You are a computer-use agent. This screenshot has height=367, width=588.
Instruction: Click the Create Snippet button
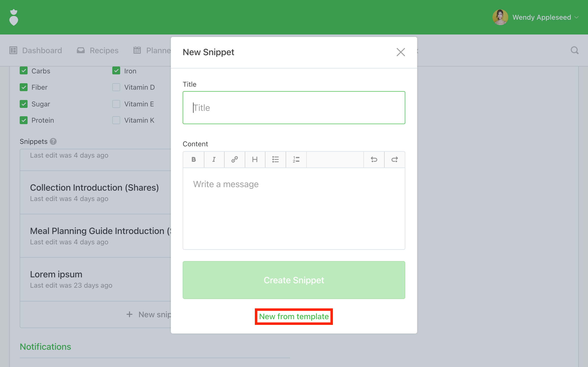click(294, 280)
